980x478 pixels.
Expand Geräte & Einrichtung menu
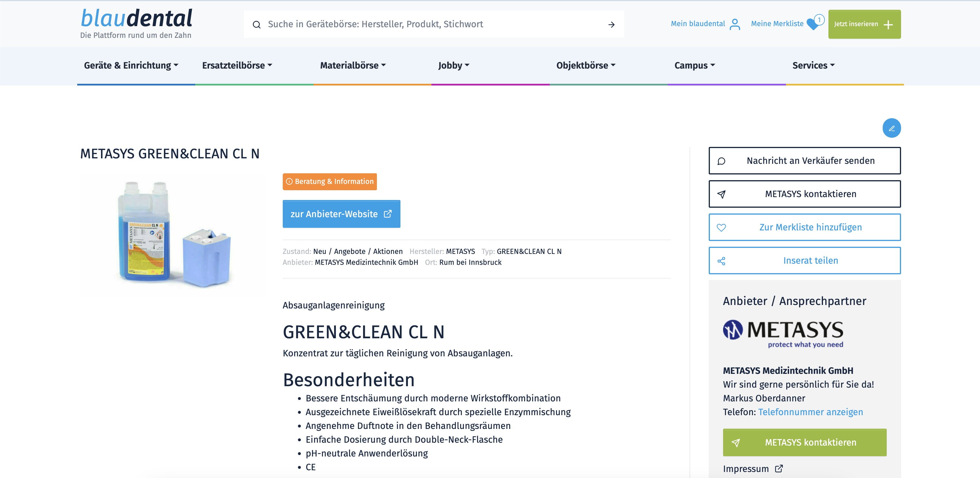pyautogui.click(x=131, y=65)
